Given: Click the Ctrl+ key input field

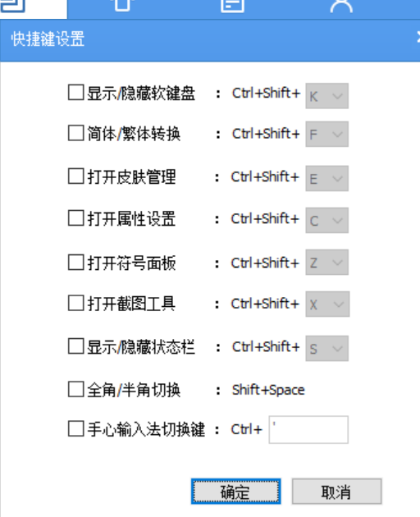Looking at the screenshot, I should (x=308, y=430).
